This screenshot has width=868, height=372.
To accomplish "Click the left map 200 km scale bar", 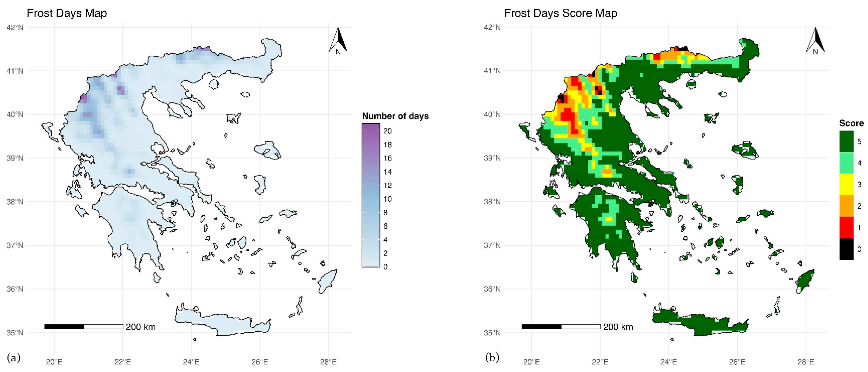I will point(84,327).
